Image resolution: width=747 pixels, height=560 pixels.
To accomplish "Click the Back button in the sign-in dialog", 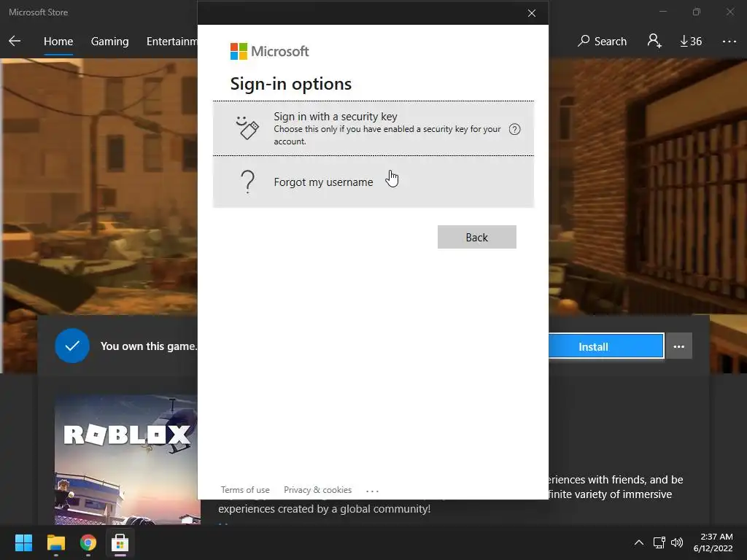I will pyautogui.click(x=477, y=237).
